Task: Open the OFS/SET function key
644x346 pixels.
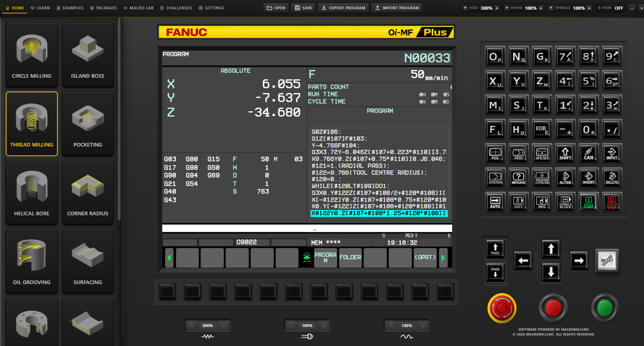Action: [542, 153]
